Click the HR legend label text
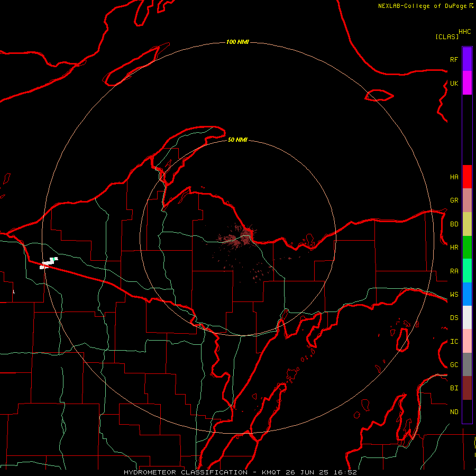Viewport: 476px width, 476px height. pos(454,248)
